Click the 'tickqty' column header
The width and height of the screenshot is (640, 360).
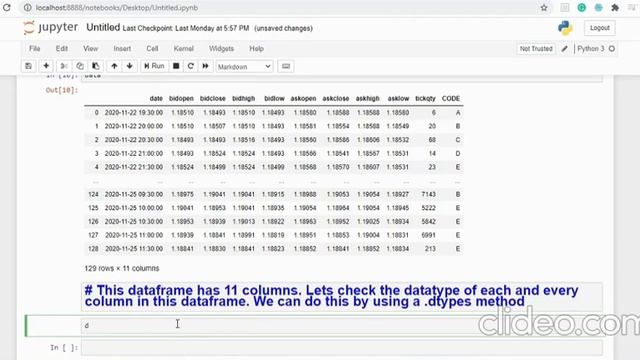tap(425, 98)
